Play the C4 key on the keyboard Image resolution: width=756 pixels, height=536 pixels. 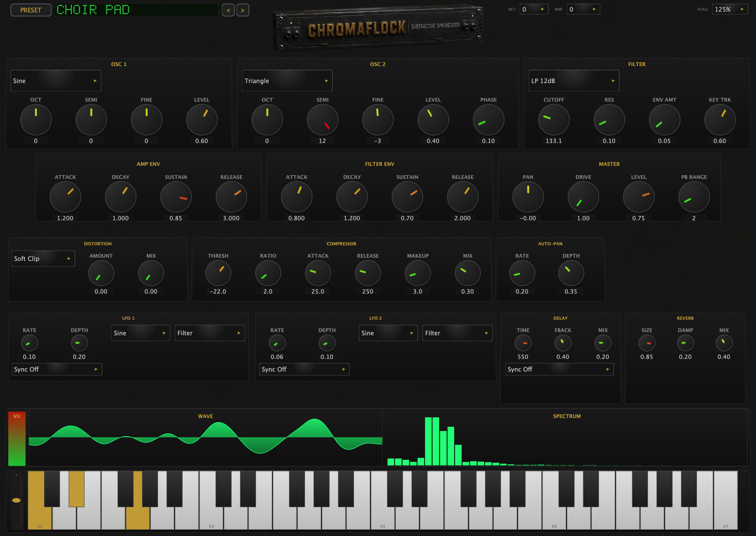click(211, 518)
